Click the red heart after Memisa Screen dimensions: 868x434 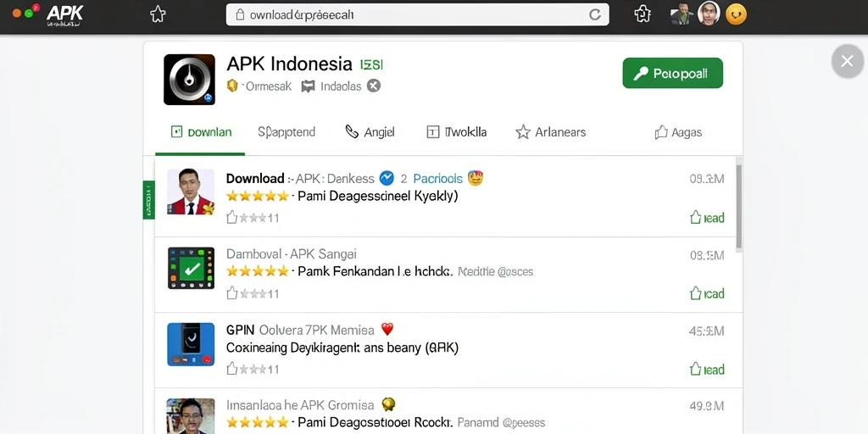pyautogui.click(x=387, y=330)
